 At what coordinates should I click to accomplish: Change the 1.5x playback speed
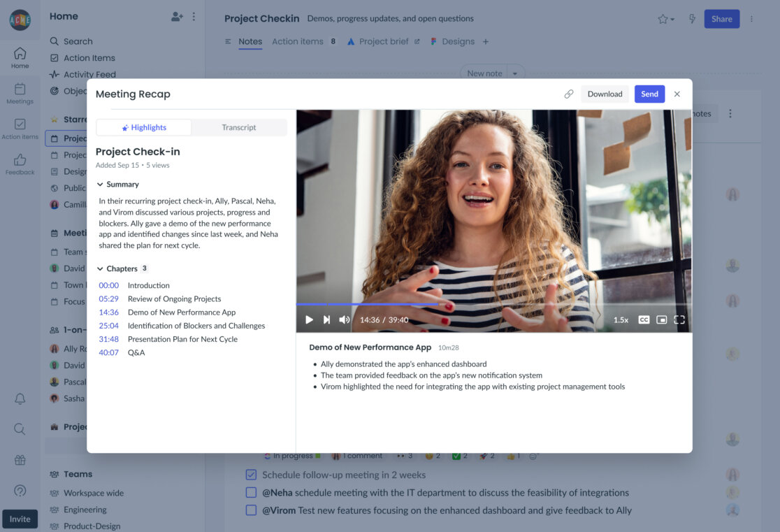[621, 320]
